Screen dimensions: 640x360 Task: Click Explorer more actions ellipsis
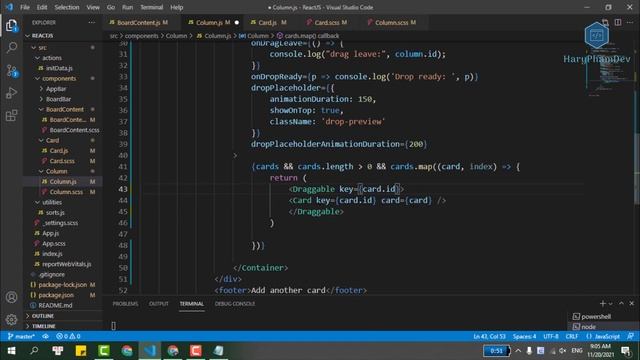[91, 22]
